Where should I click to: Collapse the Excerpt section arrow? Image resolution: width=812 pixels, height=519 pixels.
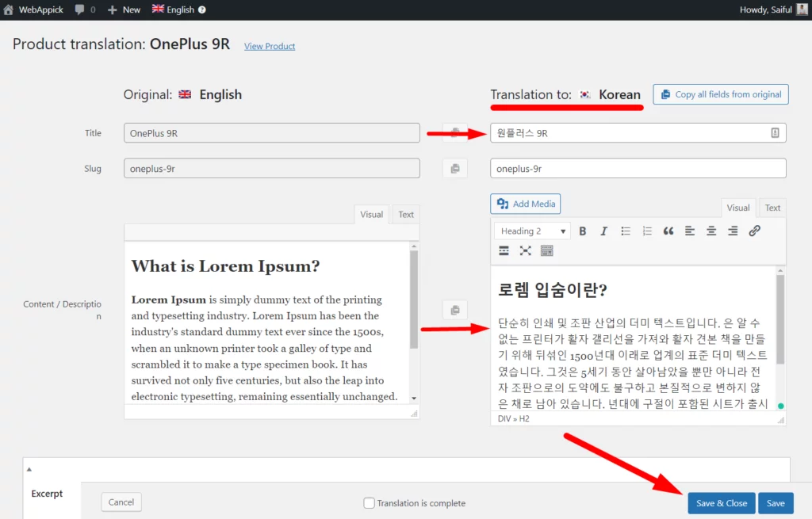pyautogui.click(x=29, y=469)
